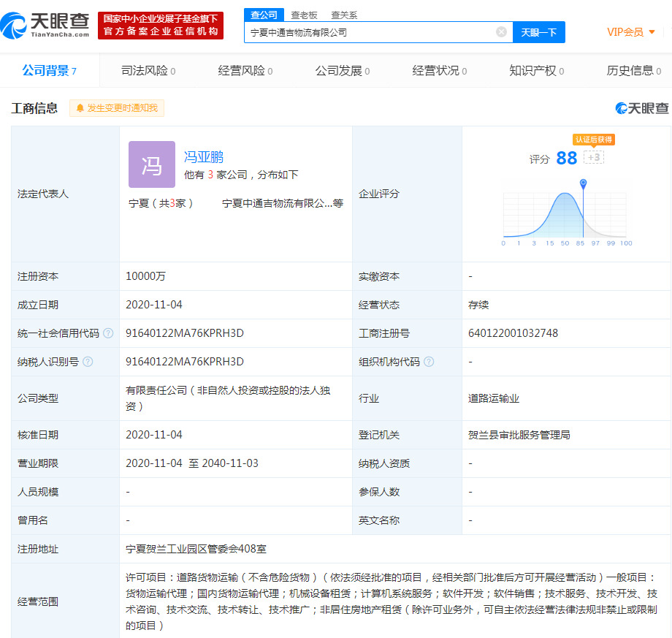Click the 经营范围 description paragraph
The height and width of the screenshot is (638, 672).
tap(392, 601)
